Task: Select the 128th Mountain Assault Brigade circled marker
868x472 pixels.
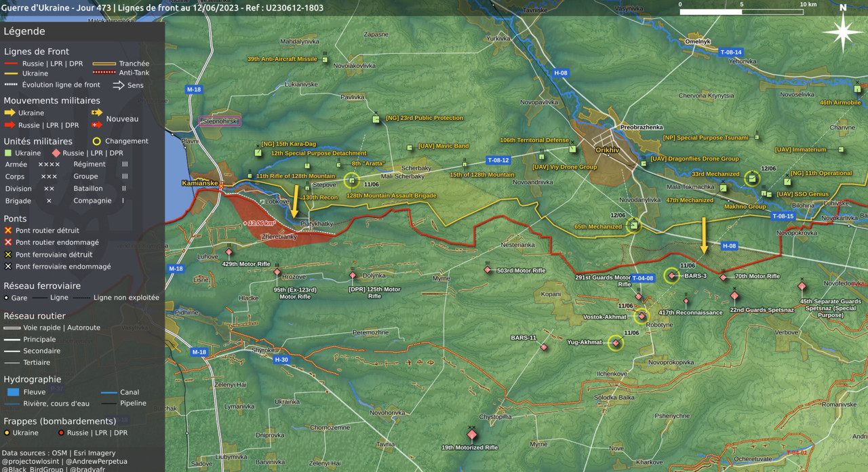Action: (351, 180)
